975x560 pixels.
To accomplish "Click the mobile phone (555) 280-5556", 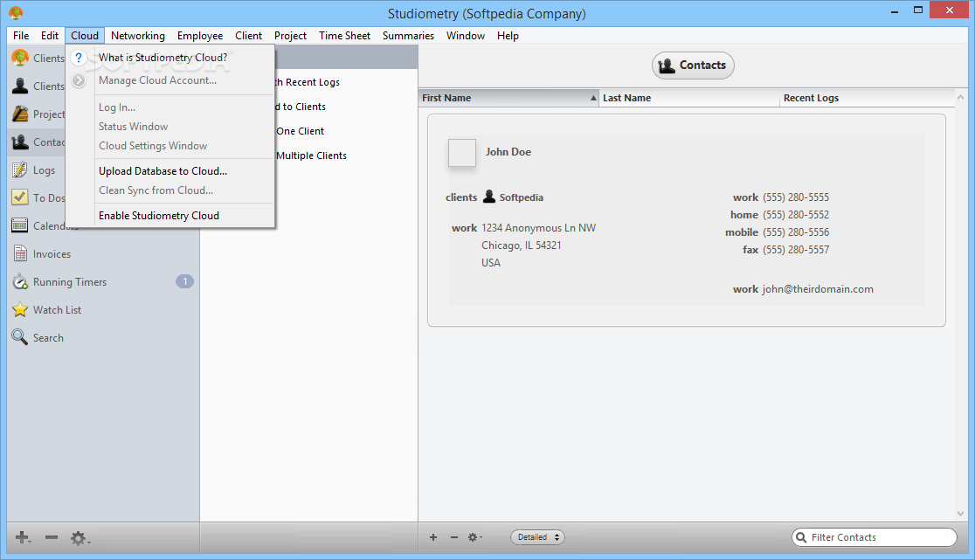I will (796, 232).
